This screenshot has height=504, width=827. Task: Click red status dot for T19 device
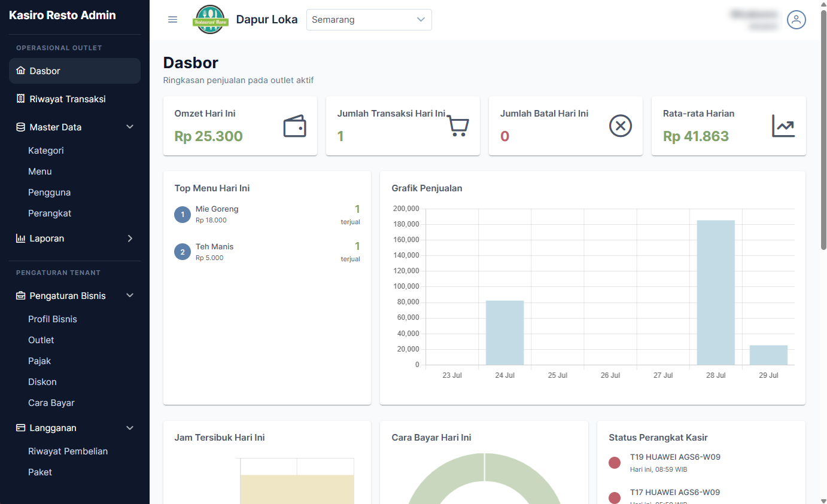pos(615,463)
